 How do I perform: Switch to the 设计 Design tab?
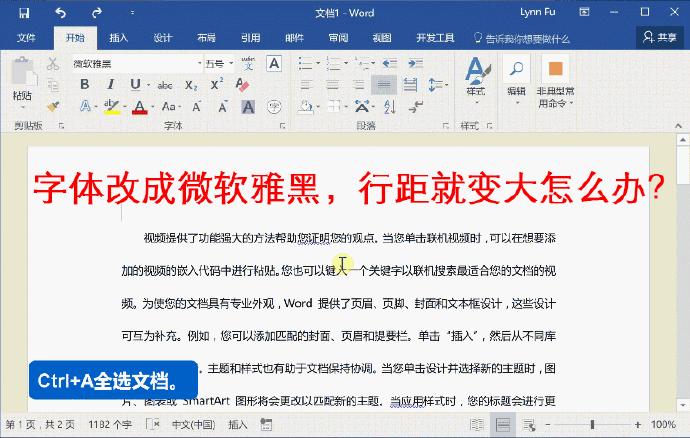[162, 38]
